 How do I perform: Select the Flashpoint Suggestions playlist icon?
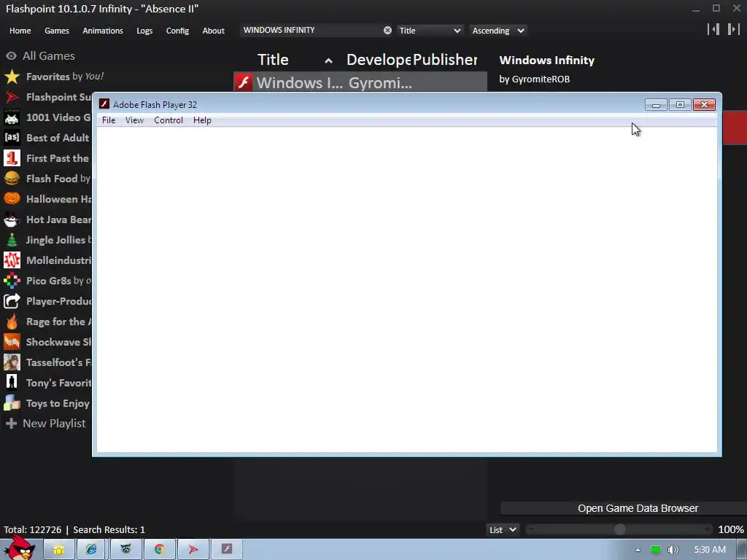(12, 97)
